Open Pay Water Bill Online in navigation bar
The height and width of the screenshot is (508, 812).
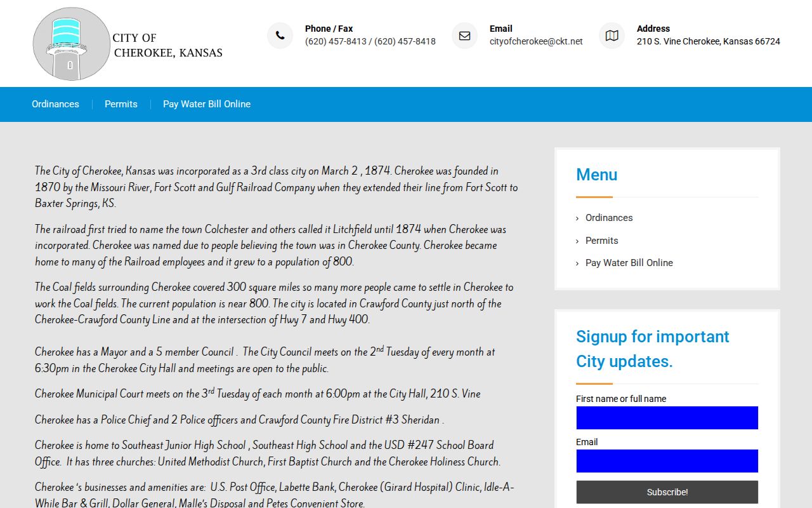pos(207,104)
